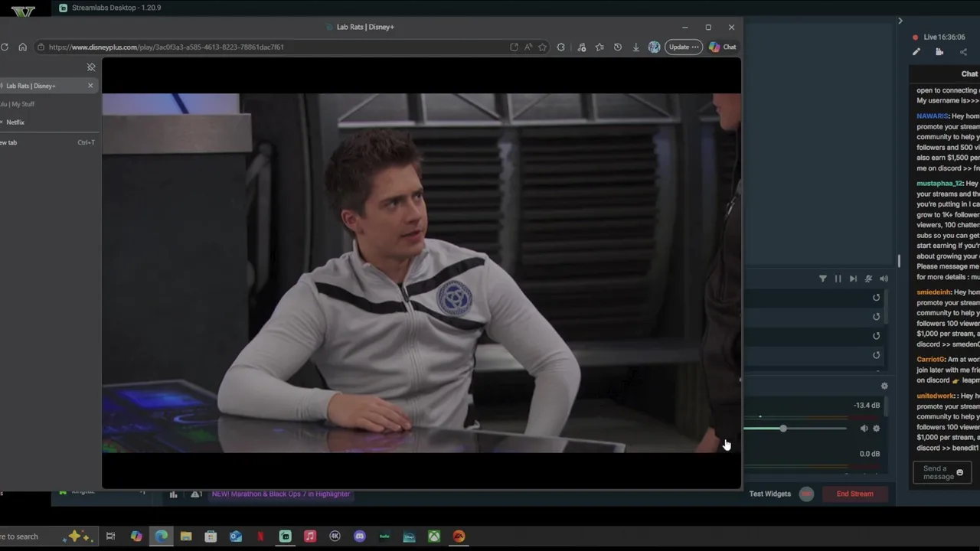The image size is (980, 551).
Task: Click the Disney+ address bar URL
Action: pos(166,47)
